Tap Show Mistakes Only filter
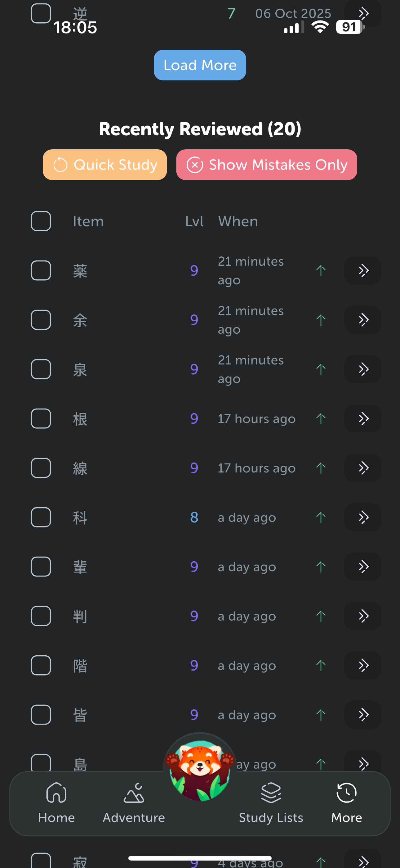This screenshot has width=400, height=868. click(x=266, y=165)
